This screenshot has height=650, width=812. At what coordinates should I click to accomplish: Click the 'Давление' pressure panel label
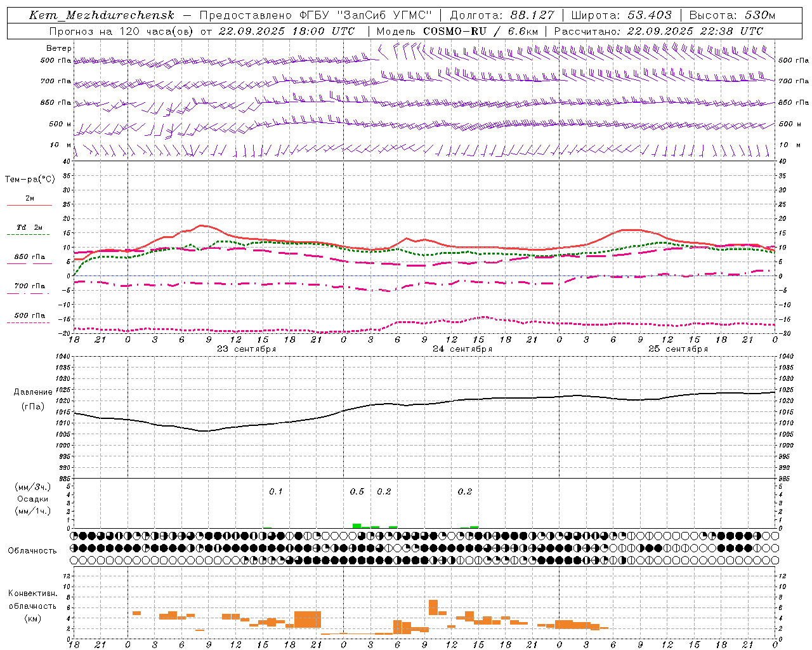[32, 392]
